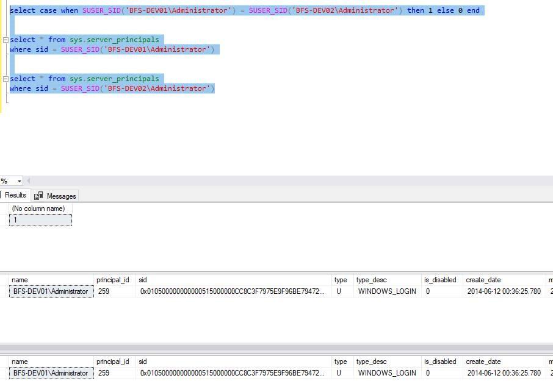Select create date value in the bottom grid
553x392 pixels.
(x=504, y=373)
